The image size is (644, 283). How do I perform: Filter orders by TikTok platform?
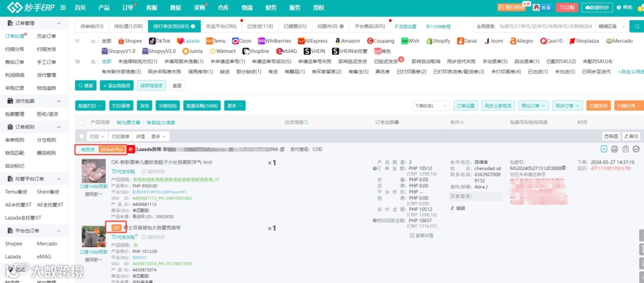coord(159,41)
